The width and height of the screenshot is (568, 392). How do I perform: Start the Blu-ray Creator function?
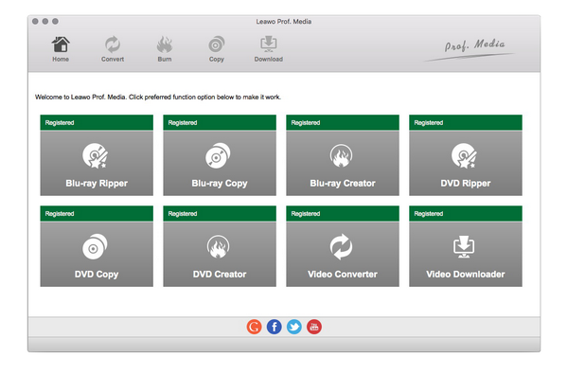[343, 163]
